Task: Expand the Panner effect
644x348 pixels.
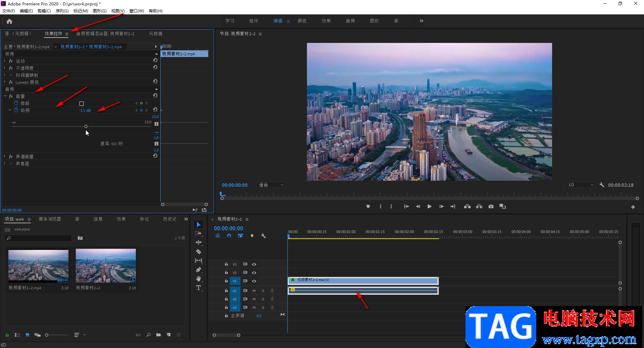Action: (x=5, y=163)
